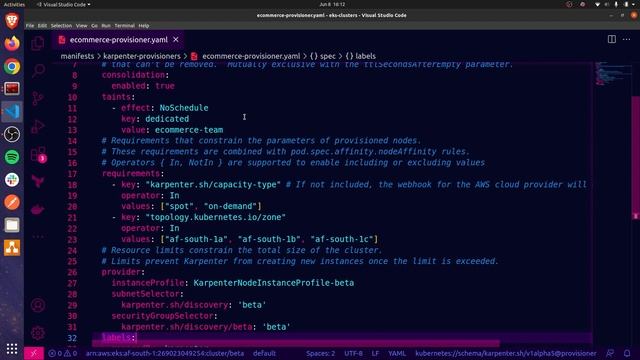Show Applications grid in the dock

point(12,349)
